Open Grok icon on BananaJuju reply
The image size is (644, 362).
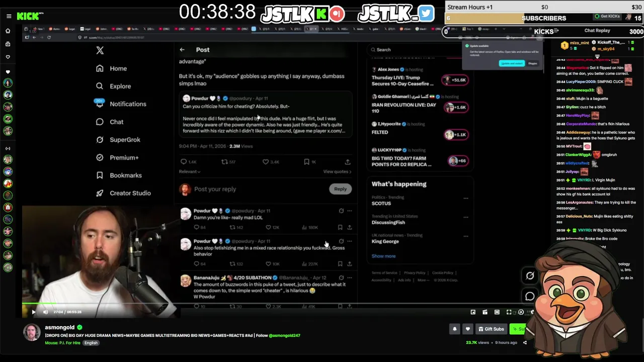(341, 278)
